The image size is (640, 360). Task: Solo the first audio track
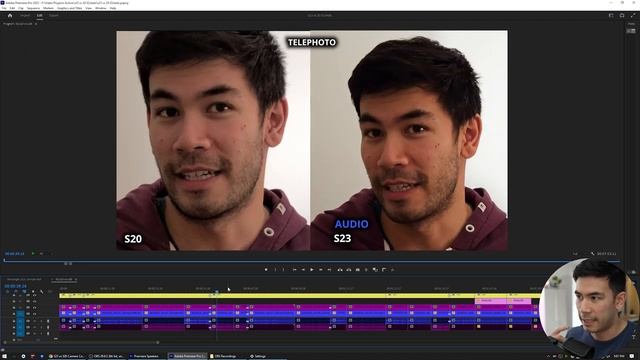click(x=41, y=320)
